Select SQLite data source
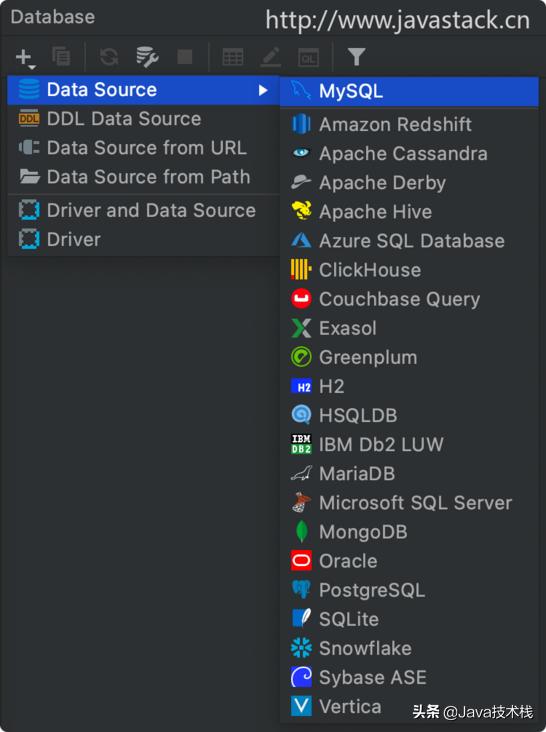The height and width of the screenshot is (732, 546). click(x=409, y=619)
